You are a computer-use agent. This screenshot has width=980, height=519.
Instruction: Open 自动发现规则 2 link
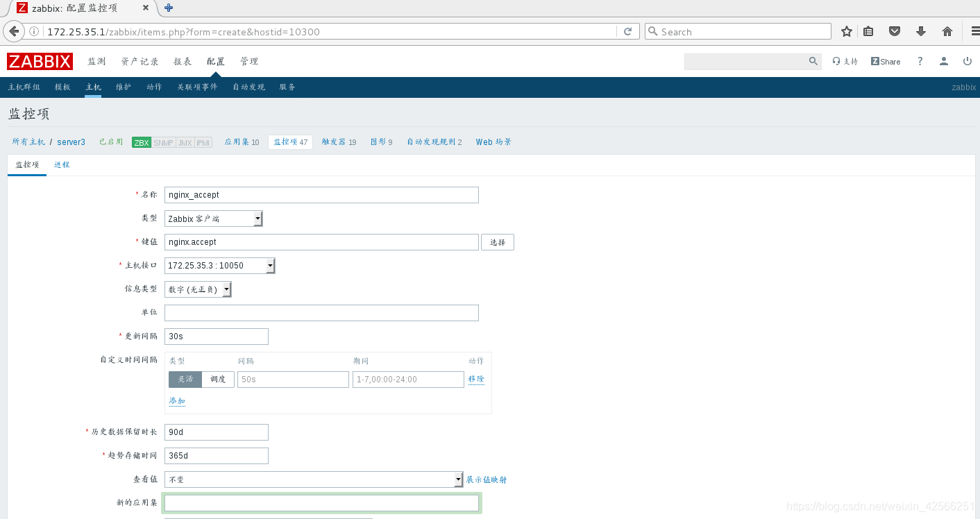tap(434, 142)
